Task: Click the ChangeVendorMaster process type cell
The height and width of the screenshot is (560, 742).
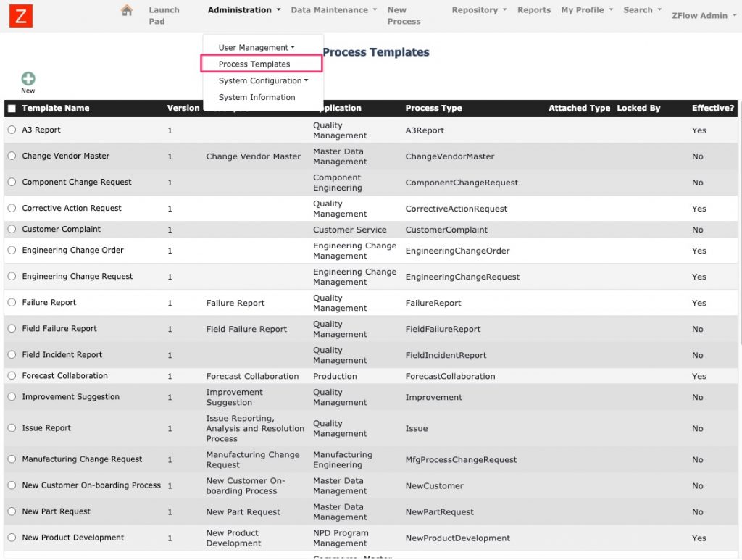Action: (x=449, y=156)
